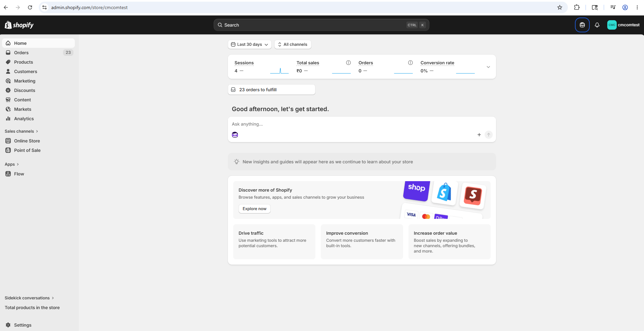The width and height of the screenshot is (644, 331).
Task: Open Total products in the store conversation
Action: pos(32,307)
